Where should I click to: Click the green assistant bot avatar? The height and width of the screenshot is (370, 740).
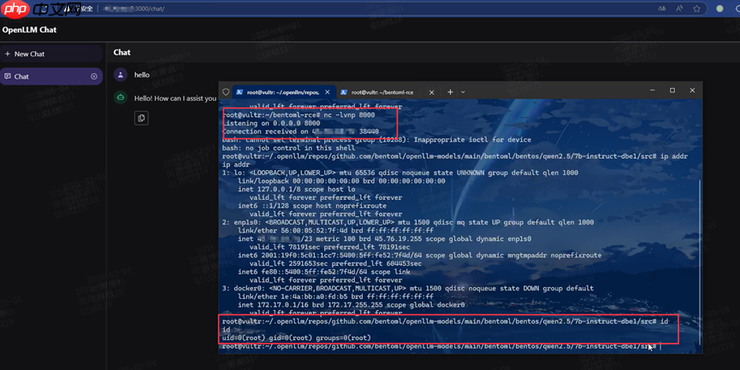point(121,98)
